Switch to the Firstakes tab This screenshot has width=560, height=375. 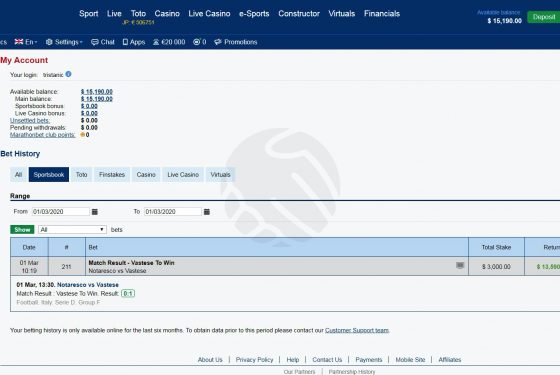(x=112, y=175)
